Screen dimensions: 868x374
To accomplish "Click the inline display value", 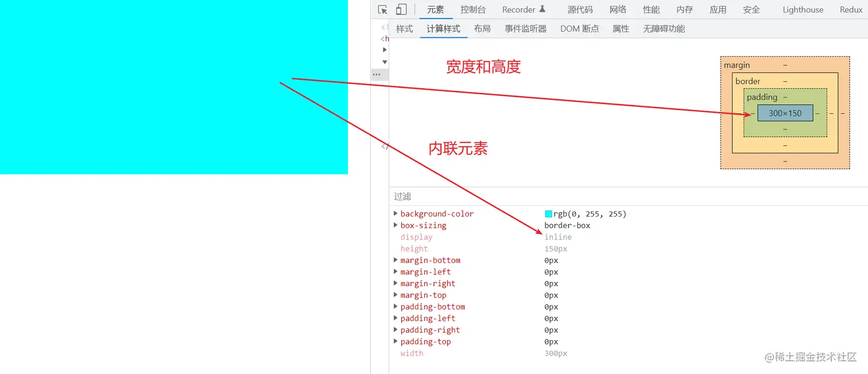I will coord(558,237).
